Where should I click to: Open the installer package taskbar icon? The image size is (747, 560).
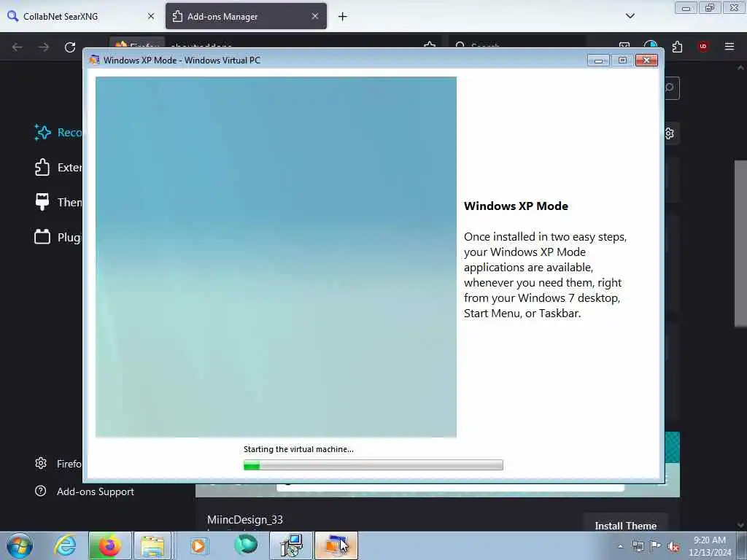coord(290,545)
